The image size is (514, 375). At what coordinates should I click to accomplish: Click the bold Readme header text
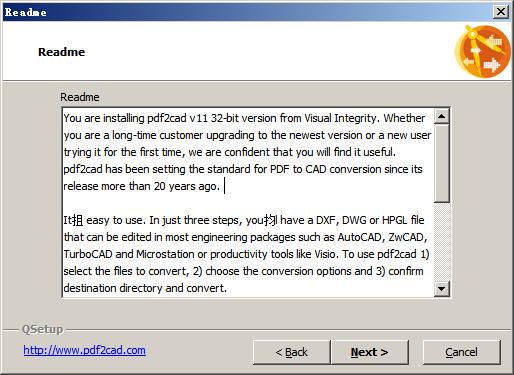pos(62,52)
